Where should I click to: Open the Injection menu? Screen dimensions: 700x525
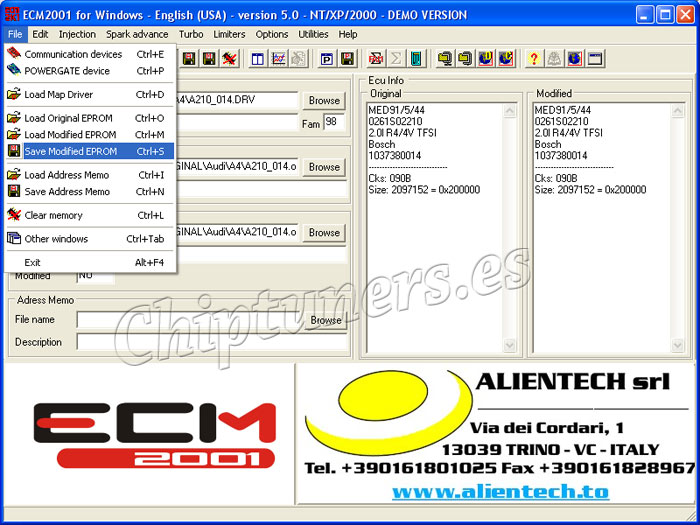(x=77, y=34)
